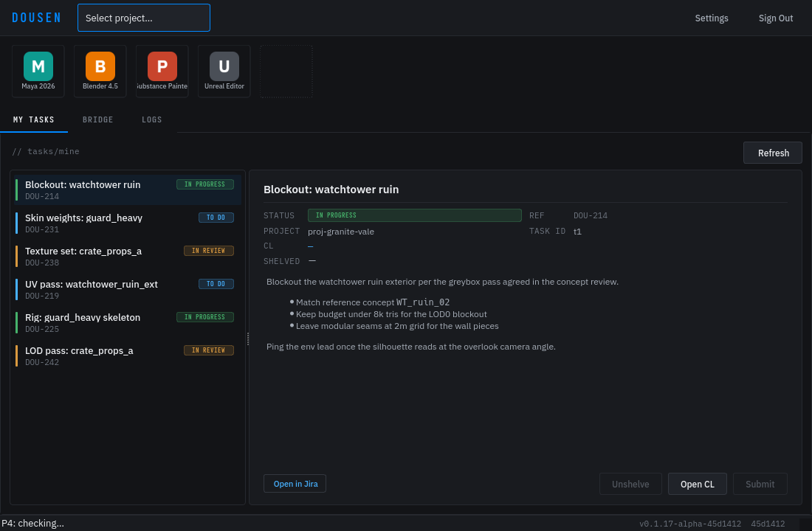Launch Blender 4.5 app icon
The height and width of the screenshot is (531, 812).
[100, 72]
